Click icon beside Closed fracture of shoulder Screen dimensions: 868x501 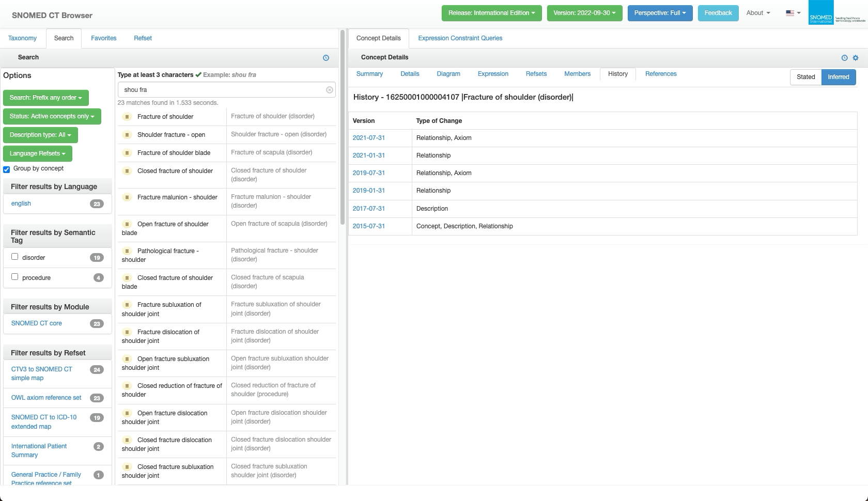click(x=127, y=171)
